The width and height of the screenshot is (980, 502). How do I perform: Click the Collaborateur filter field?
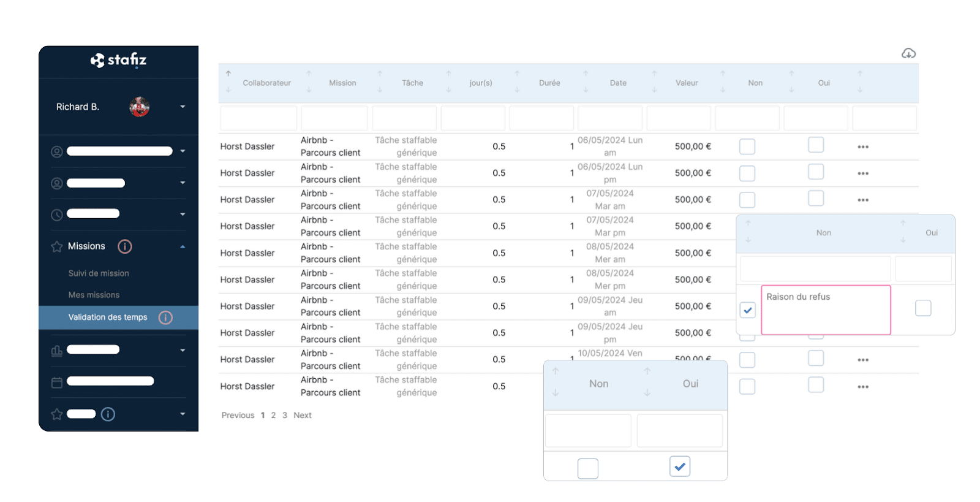(x=258, y=118)
